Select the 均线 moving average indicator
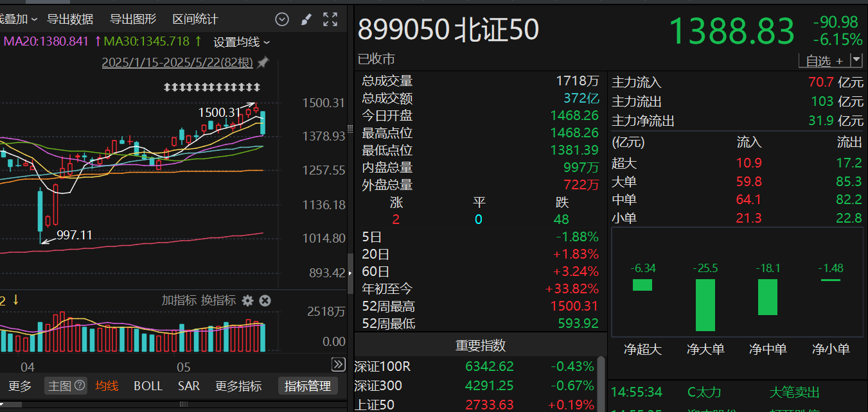Screen dimensions: 868x412 pyautogui.click(x=107, y=386)
